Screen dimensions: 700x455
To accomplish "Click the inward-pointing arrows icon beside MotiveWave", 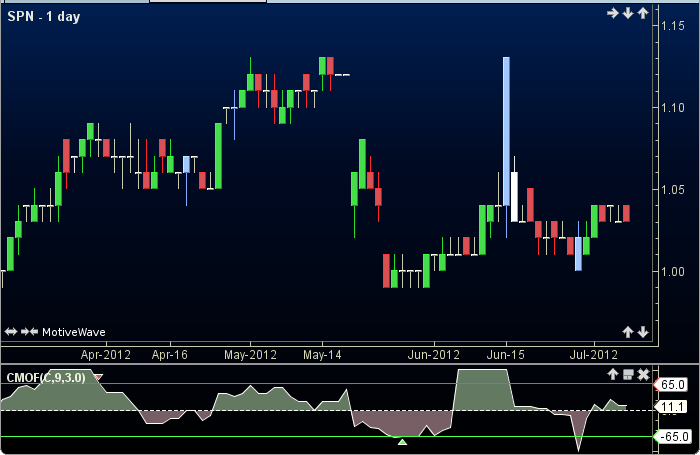I will tap(29, 332).
